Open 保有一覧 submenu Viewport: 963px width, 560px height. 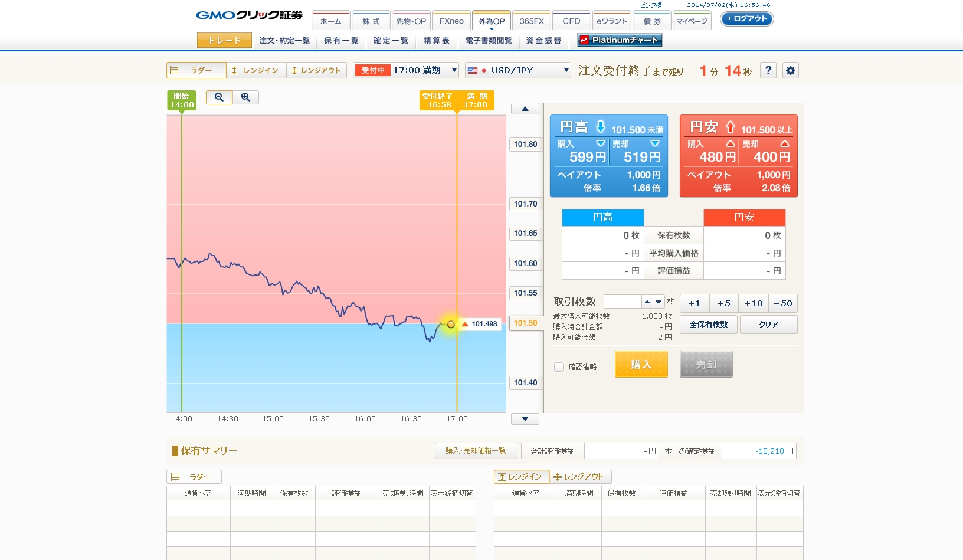click(341, 41)
